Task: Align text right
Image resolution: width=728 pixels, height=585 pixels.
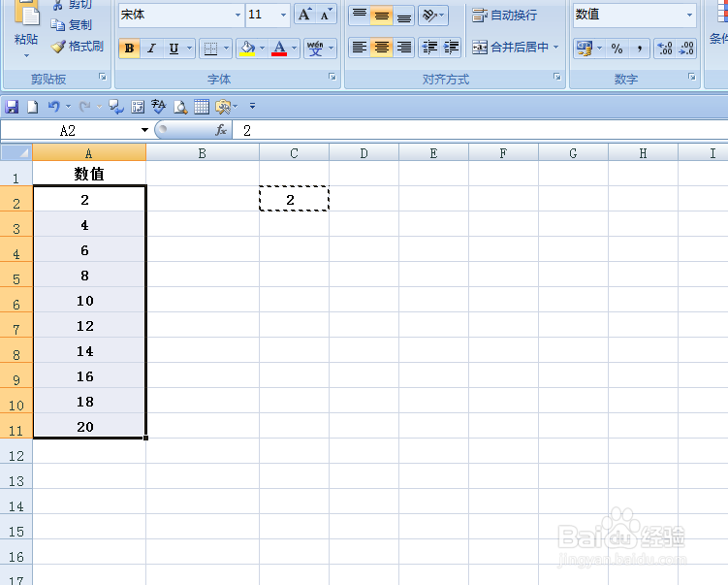Action: tap(404, 48)
